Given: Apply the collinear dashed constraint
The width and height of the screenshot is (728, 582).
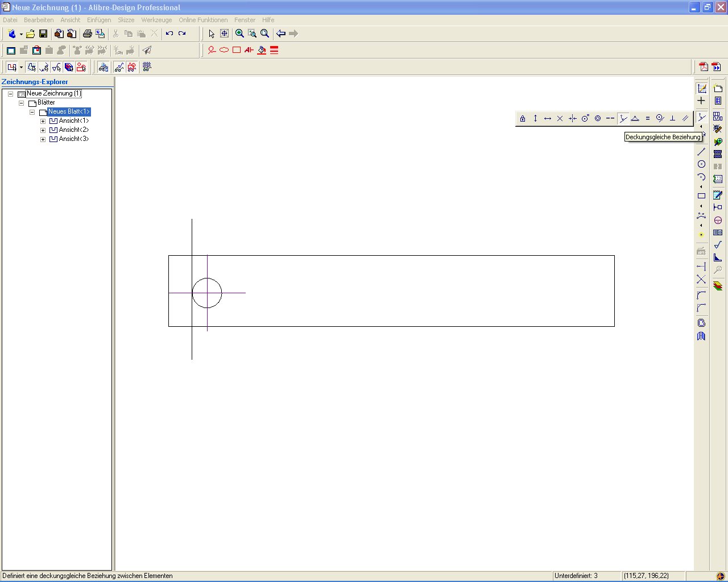Looking at the screenshot, I should [610, 118].
